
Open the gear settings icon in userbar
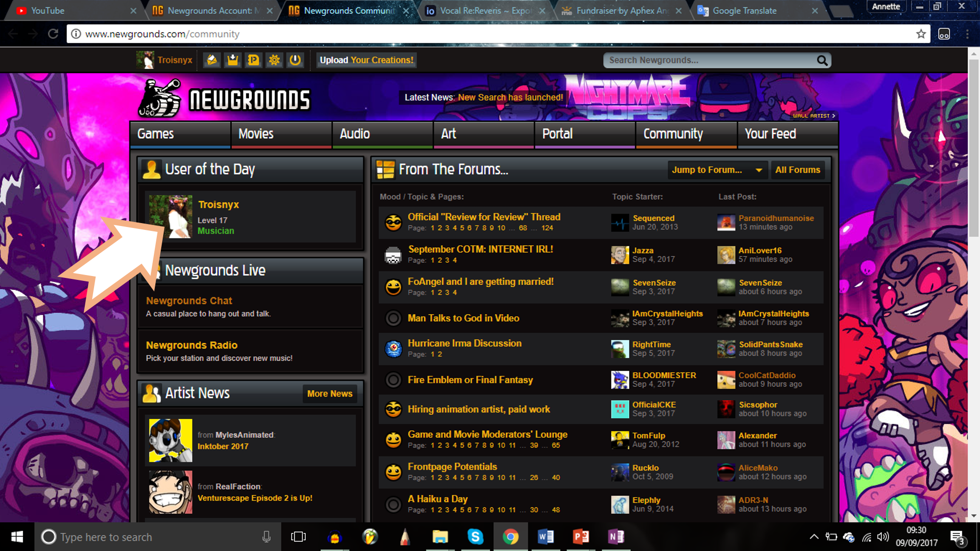(x=274, y=60)
